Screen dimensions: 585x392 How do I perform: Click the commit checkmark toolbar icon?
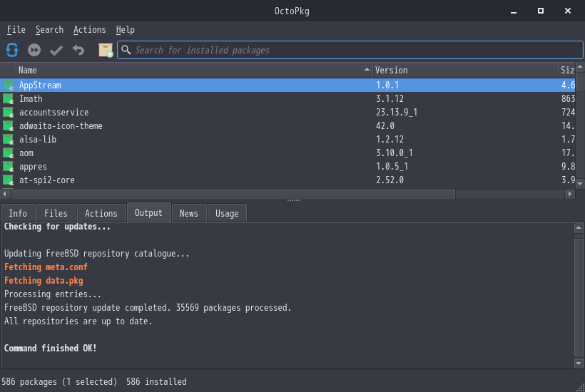click(x=56, y=50)
